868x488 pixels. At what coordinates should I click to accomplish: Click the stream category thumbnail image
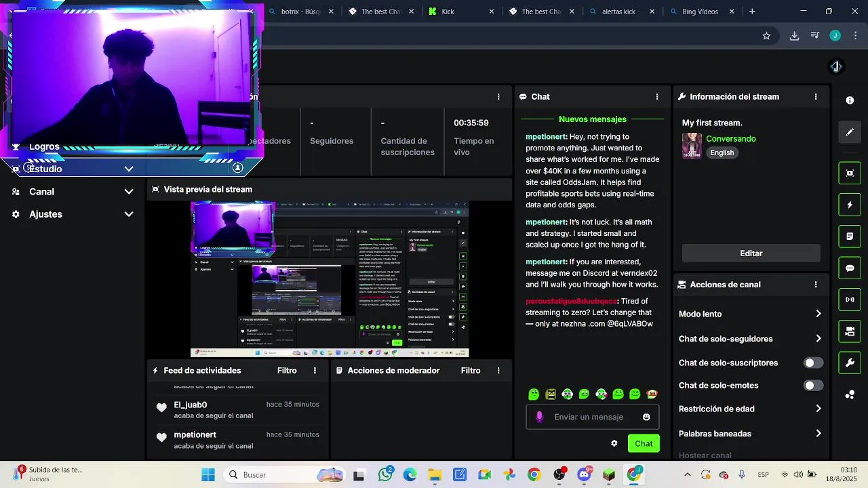[692, 146]
